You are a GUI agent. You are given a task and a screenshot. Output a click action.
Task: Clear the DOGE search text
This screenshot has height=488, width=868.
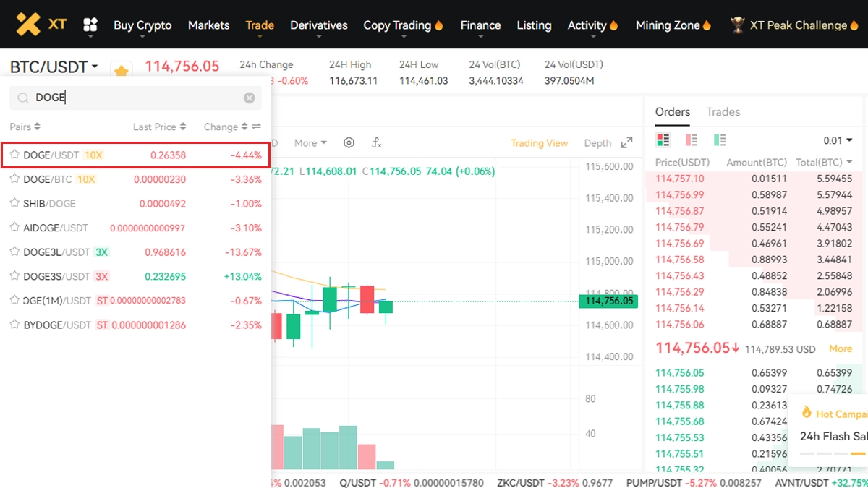tap(249, 98)
